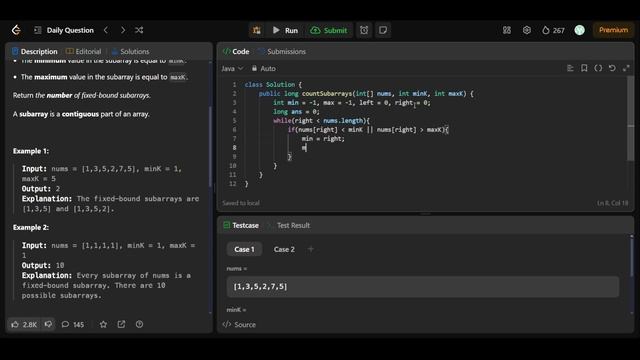
Task: Like the problem thumbs up 2.8K
Action: 24,324
